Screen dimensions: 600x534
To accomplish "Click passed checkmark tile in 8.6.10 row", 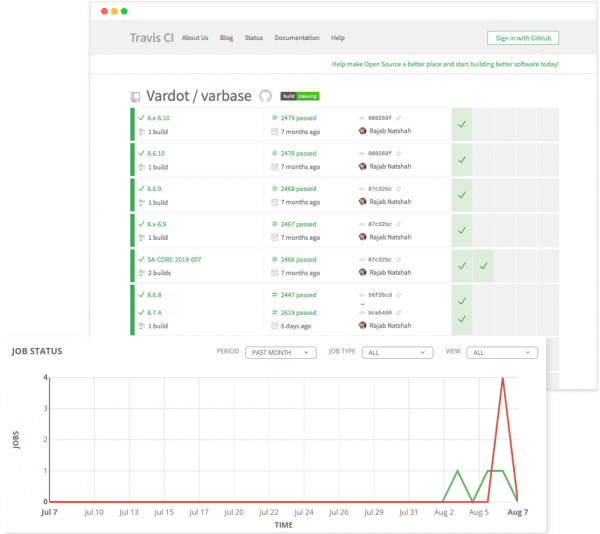I will (x=462, y=160).
